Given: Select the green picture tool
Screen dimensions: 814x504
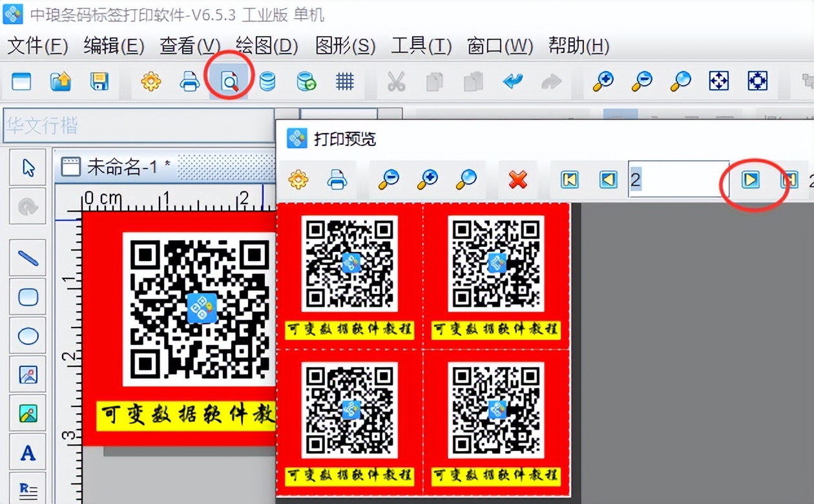Looking at the screenshot, I should point(28,413).
